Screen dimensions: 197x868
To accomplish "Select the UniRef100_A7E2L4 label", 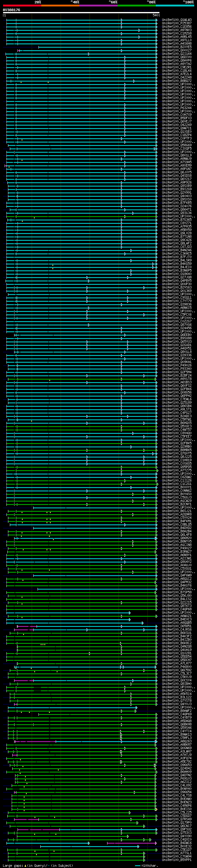I will (x=177, y=74).
